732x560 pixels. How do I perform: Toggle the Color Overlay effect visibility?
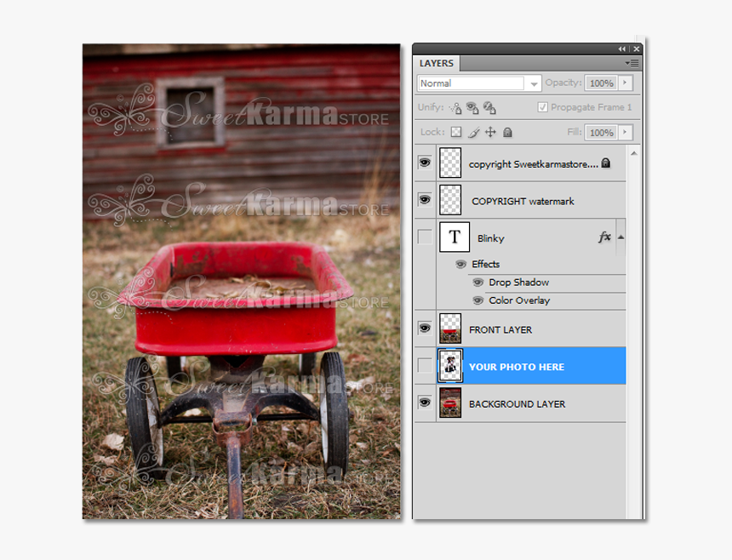click(x=478, y=300)
